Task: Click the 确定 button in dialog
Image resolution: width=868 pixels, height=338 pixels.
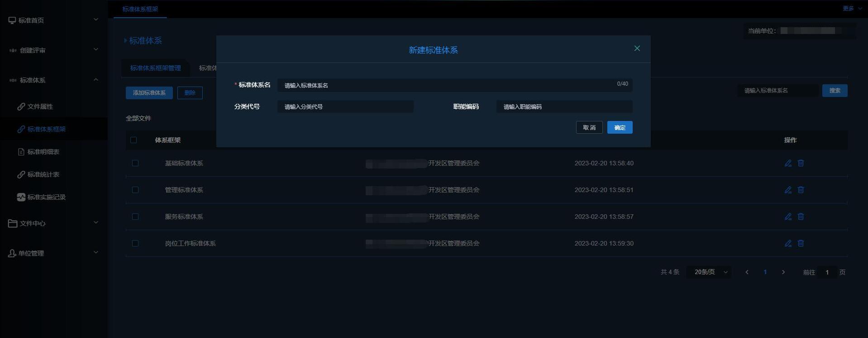Action: 620,127
